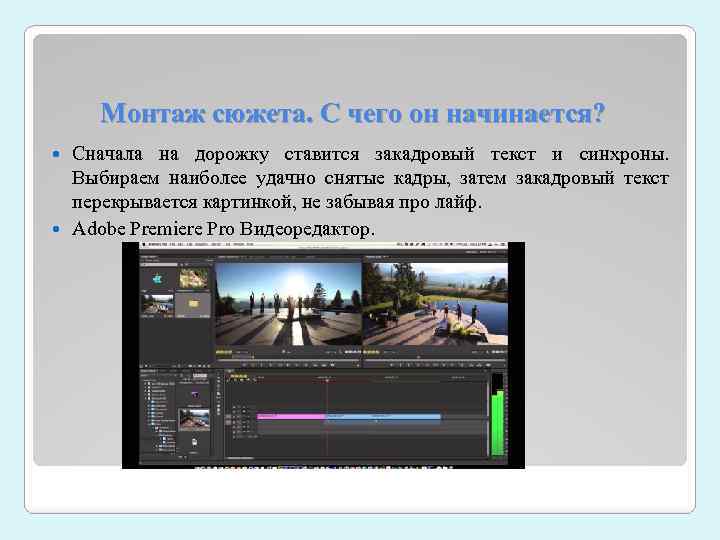Open the Apple menu in the menu bar
This screenshot has width=720, height=540.
pyautogui.click(x=144, y=246)
